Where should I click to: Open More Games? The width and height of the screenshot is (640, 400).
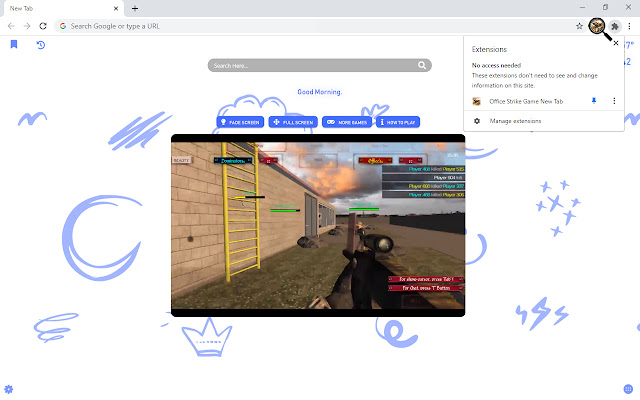coord(347,122)
